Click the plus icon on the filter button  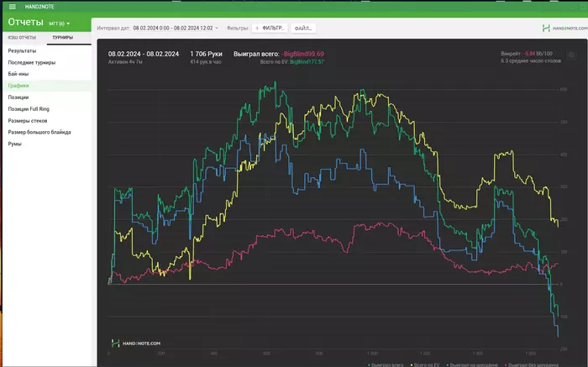pos(257,28)
